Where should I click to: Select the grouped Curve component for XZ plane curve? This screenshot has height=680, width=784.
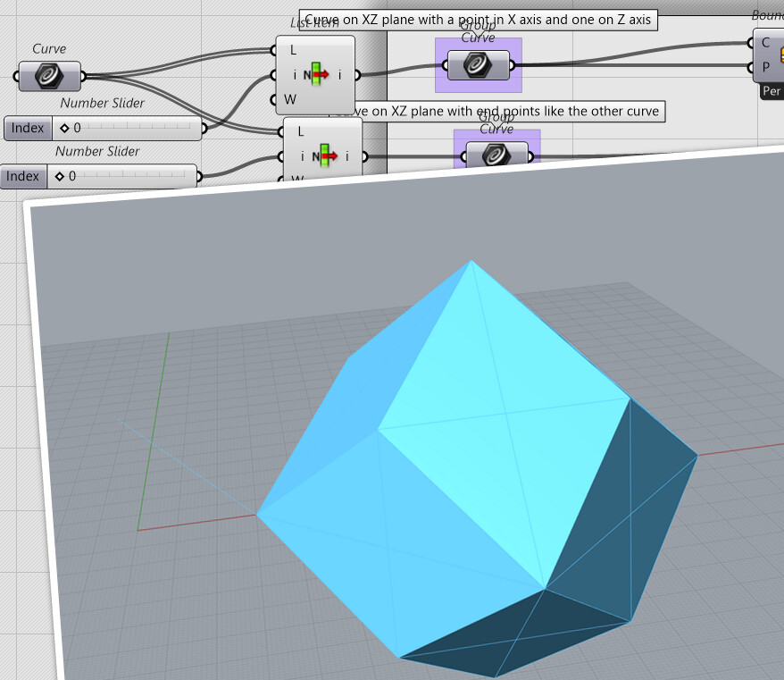(x=479, y=64)
